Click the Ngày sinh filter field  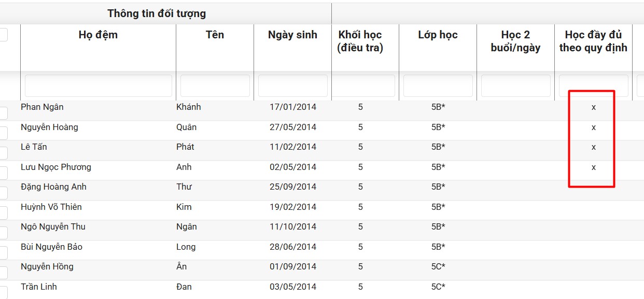click(x=292, y=86)
